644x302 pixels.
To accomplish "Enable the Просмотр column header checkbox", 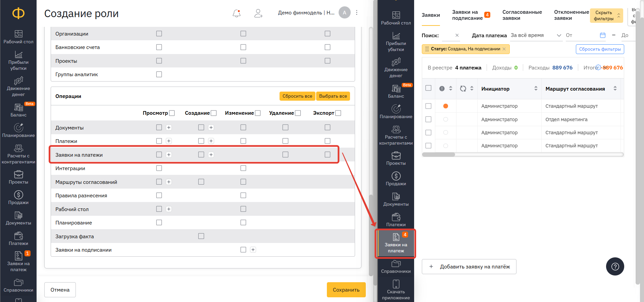I will [172, 113].
